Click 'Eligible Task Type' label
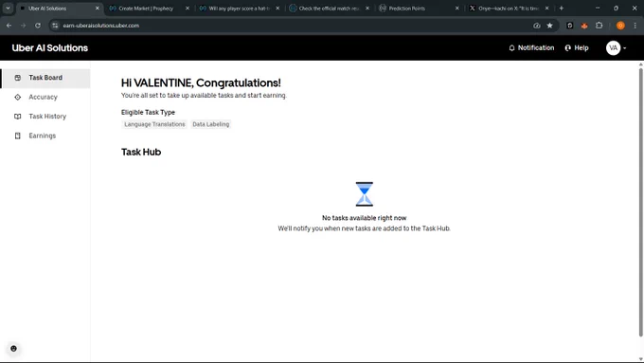Image resolution: width=644 pixels, height=363 pixels. coord(148,112)
